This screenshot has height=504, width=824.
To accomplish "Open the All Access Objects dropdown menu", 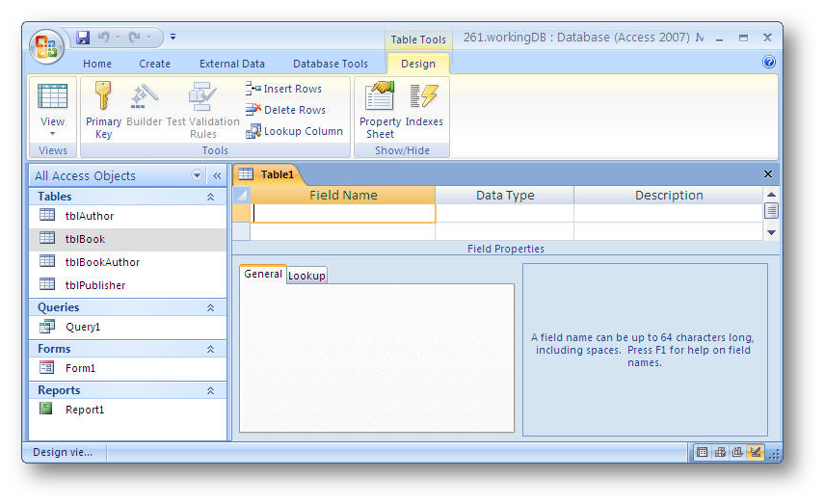I will pyautogui.click(x=198, y=175).
